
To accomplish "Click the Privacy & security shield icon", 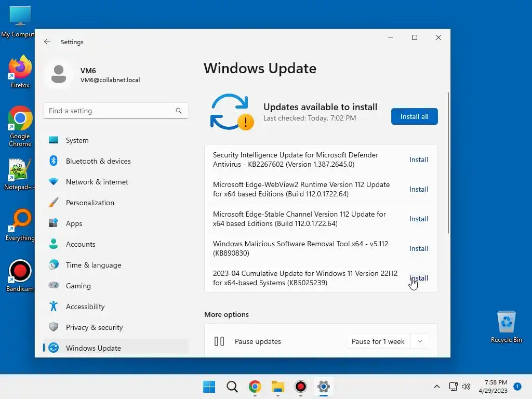I will coord(54,327).
